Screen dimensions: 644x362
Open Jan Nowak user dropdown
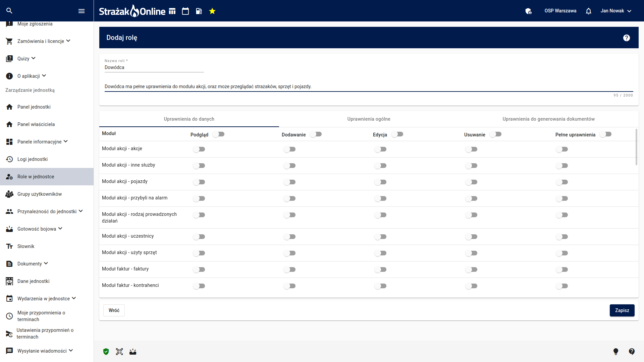tap(616, 11)
